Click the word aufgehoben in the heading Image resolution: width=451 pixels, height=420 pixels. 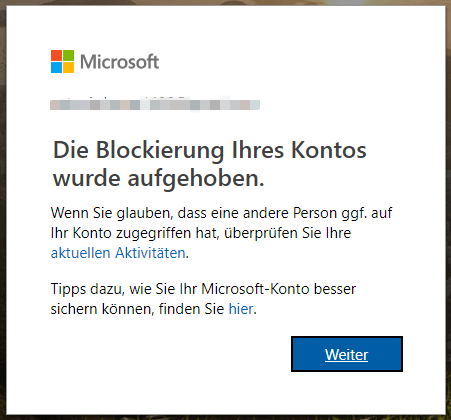[192, 179]
